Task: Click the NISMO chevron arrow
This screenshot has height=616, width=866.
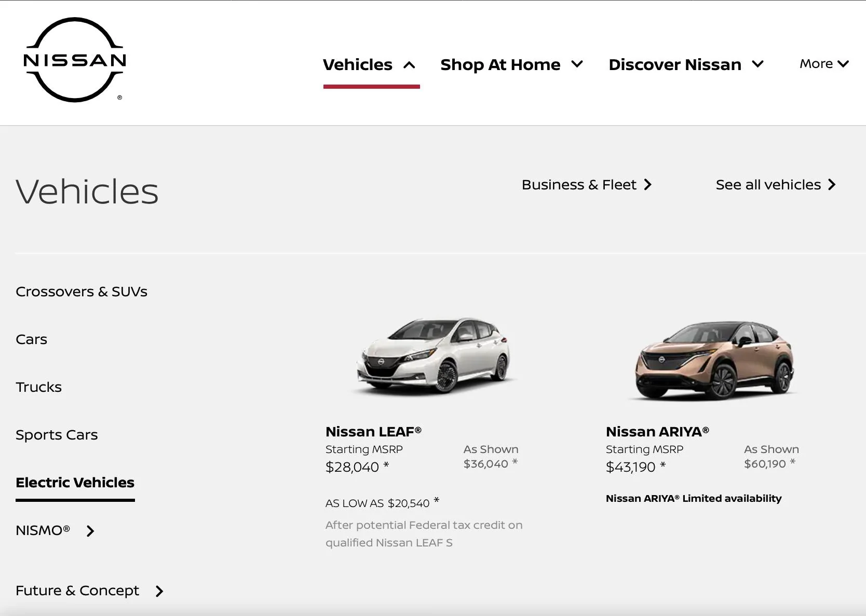Action: (90, 531)
